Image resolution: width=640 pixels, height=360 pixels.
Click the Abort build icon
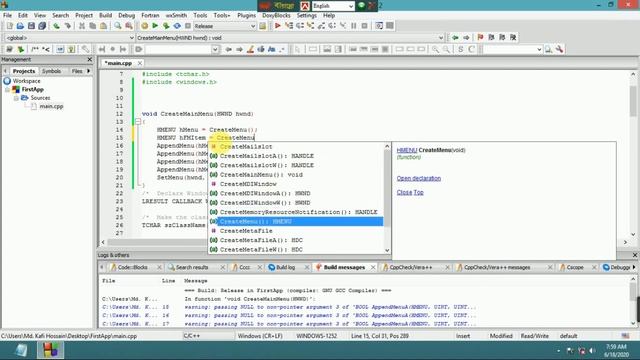pyautogui.click(x=188, y=26)
